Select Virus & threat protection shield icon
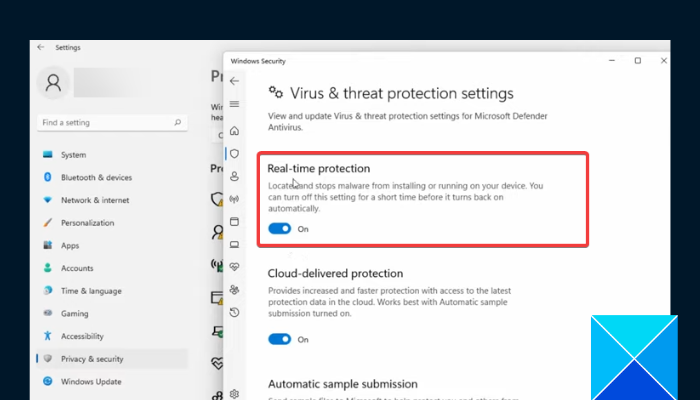The width and height of the screenshot is (700, 400). click(234, 154)
